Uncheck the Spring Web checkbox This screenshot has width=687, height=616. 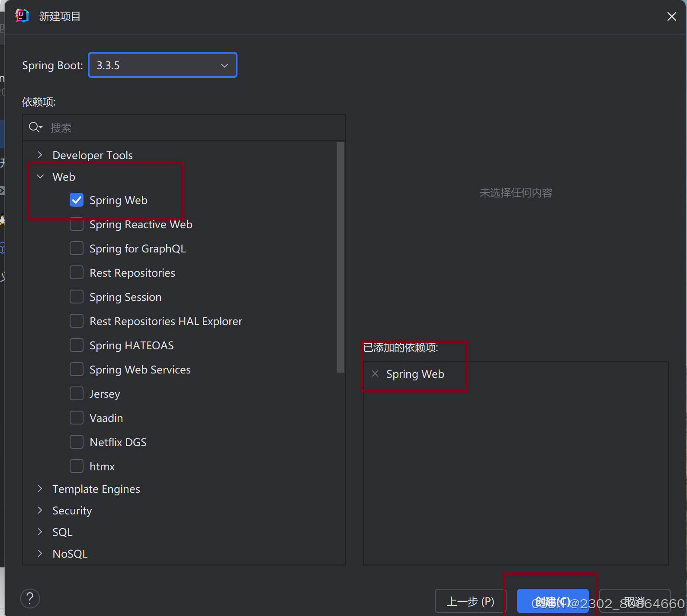coord(77,200)
